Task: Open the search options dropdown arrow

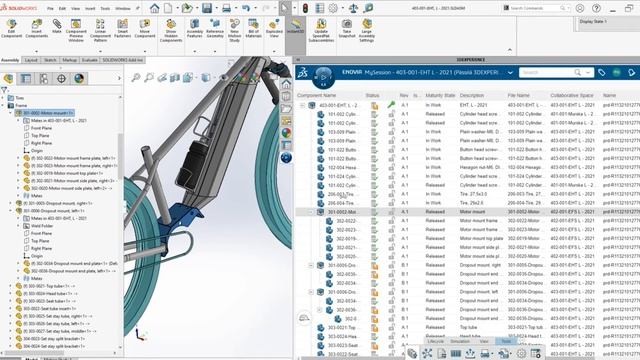Action: click(588, 72)
